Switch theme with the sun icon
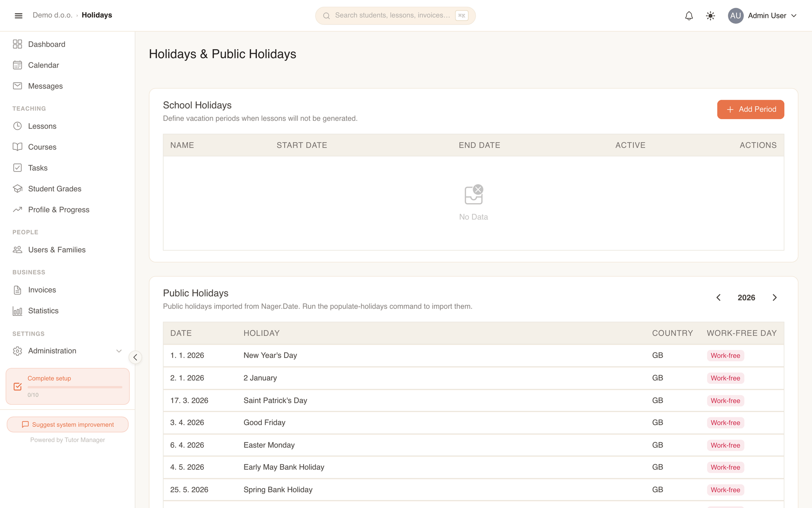 [x=710, y=15]
